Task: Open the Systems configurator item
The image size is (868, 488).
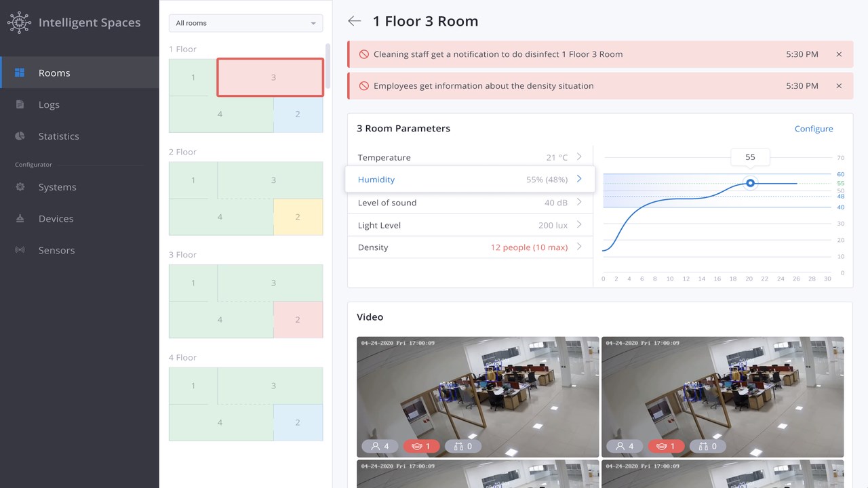Action: pyautogui.click(x=79, y=186)
